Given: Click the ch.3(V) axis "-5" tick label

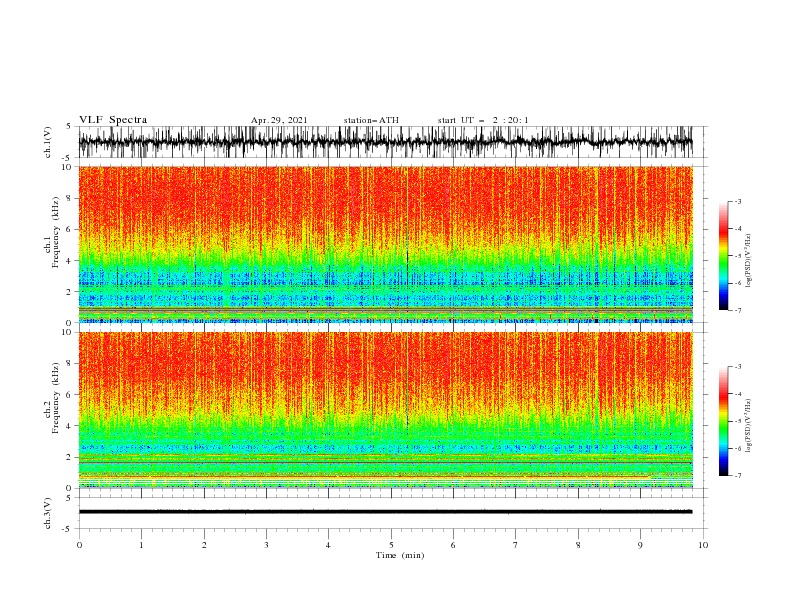Looking at the screenshot, I should (x=68, y=529).
